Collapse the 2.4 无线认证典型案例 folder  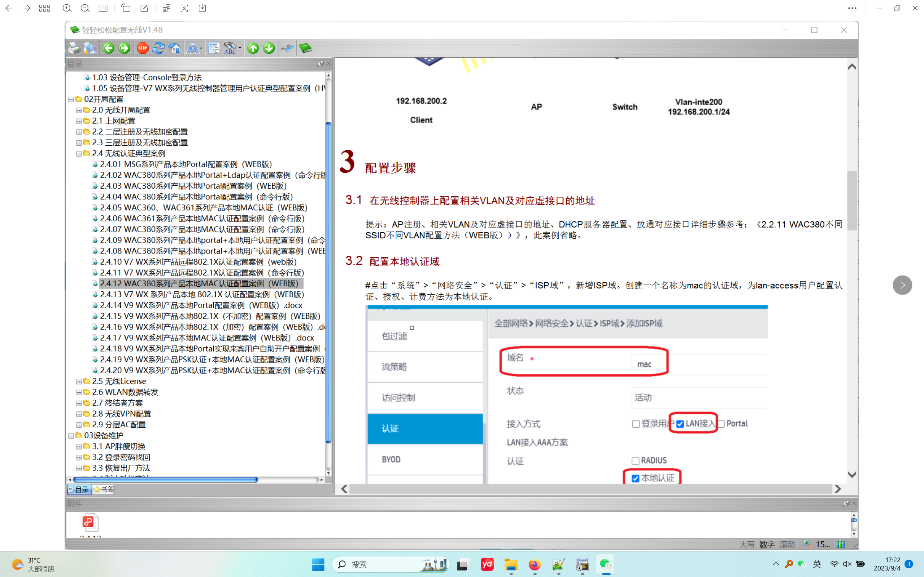click(79, 153)
